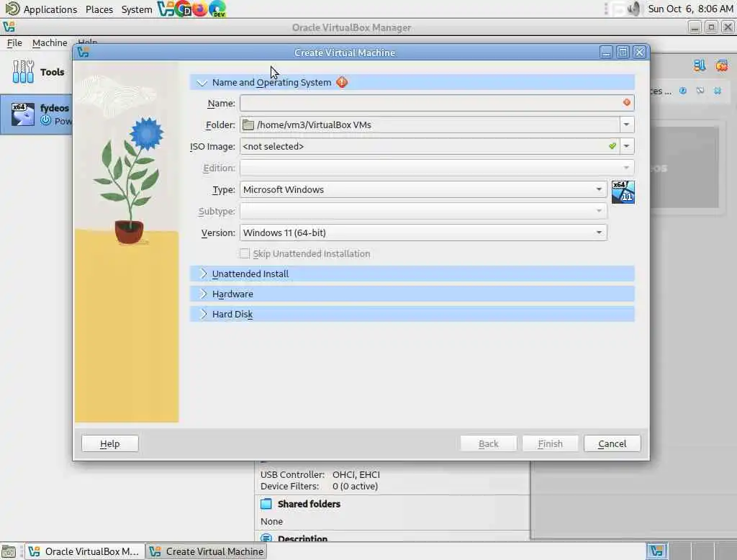
Task: Click the Cancel button
Action: coord(612,443)
